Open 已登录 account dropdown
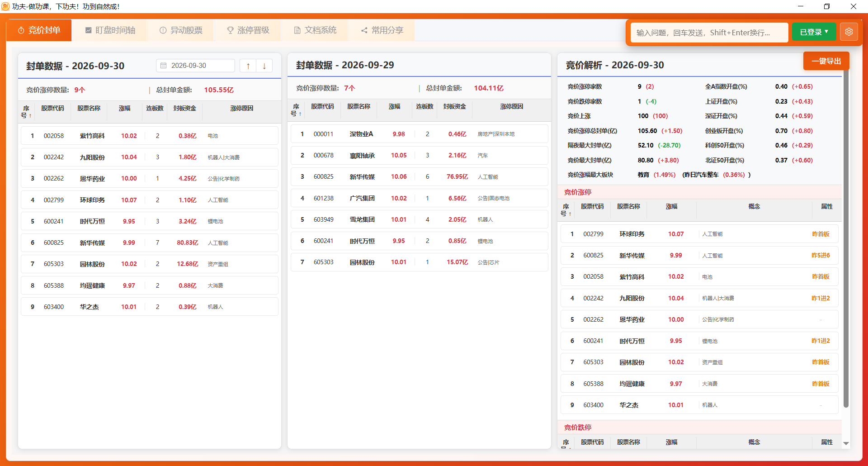This screenshot has height=466, width=868. (x=814, y=32)
